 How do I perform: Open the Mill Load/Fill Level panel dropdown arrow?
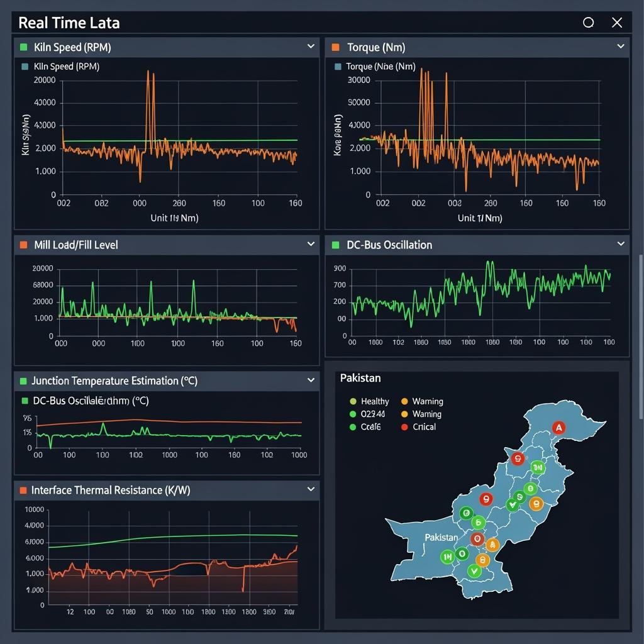[310, 244]
